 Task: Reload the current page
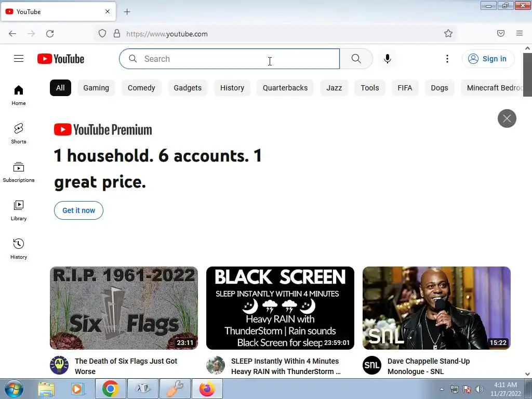tap(50, 34)
